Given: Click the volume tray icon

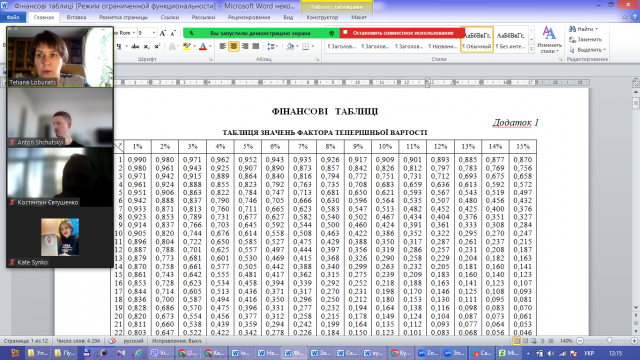Looking at the screenshot, I should 551,353.
